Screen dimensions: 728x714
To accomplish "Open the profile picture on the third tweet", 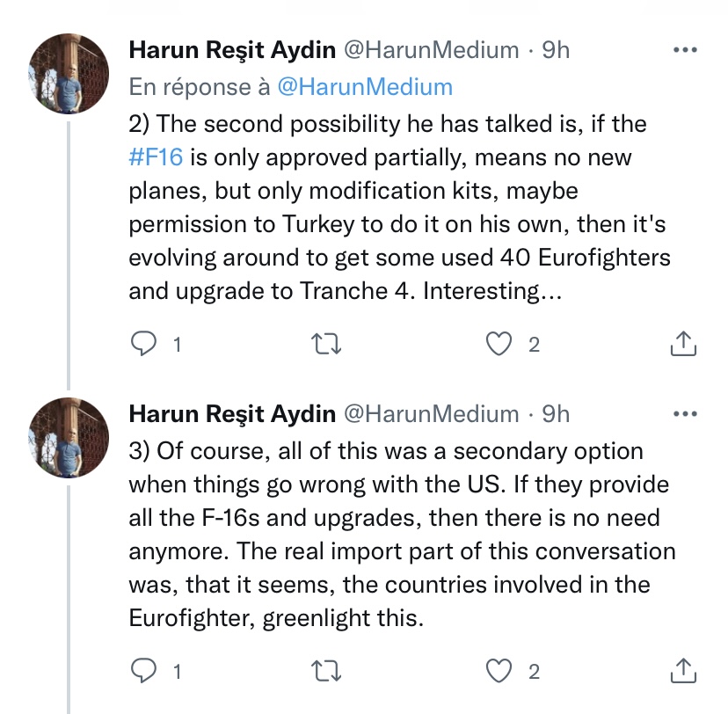I will click(69, 436).
